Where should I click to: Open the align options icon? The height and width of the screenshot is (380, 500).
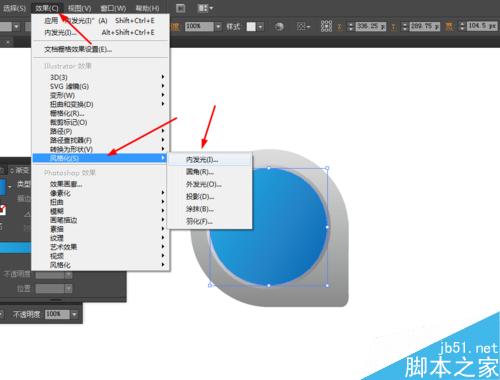(303, 26)
